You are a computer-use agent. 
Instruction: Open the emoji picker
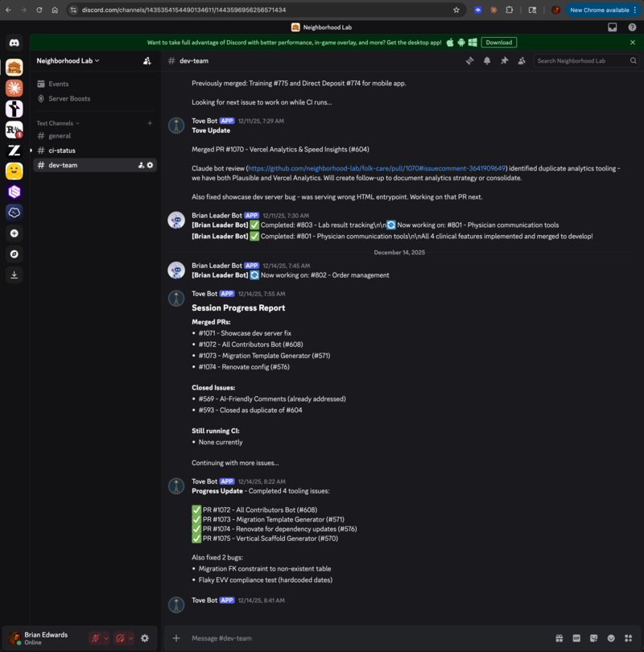point(612,638)
